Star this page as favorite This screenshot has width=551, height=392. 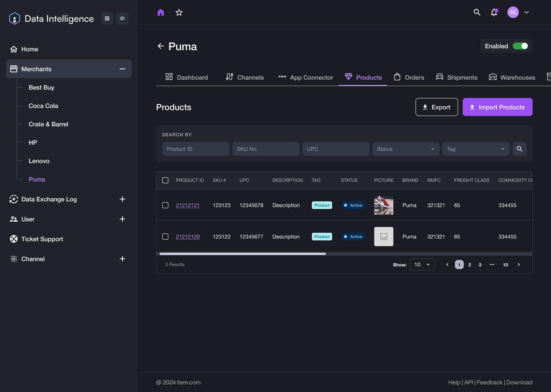(x=179, y=12)
